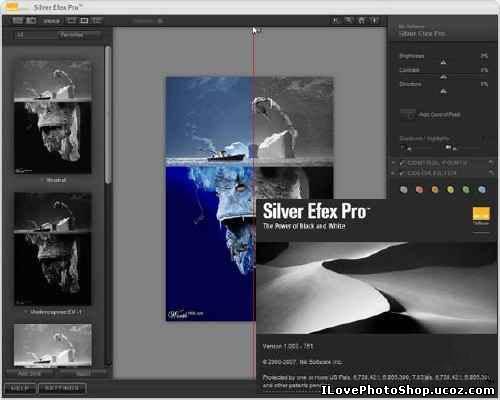The height and width of the screenshot is (400, 500).
Task: Choose the red color filter swatch
Action: (419, 190)
